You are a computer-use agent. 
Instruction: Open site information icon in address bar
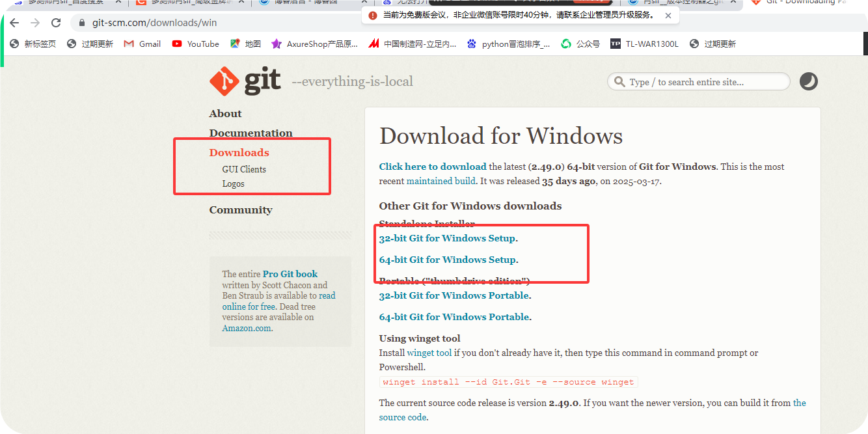(x=82, y=23)
